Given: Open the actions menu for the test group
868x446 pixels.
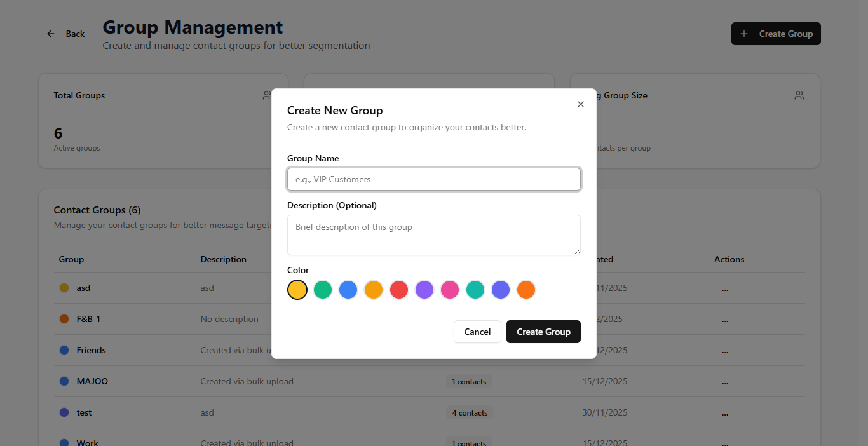Looking at the screenshot, I should (725, 412).
